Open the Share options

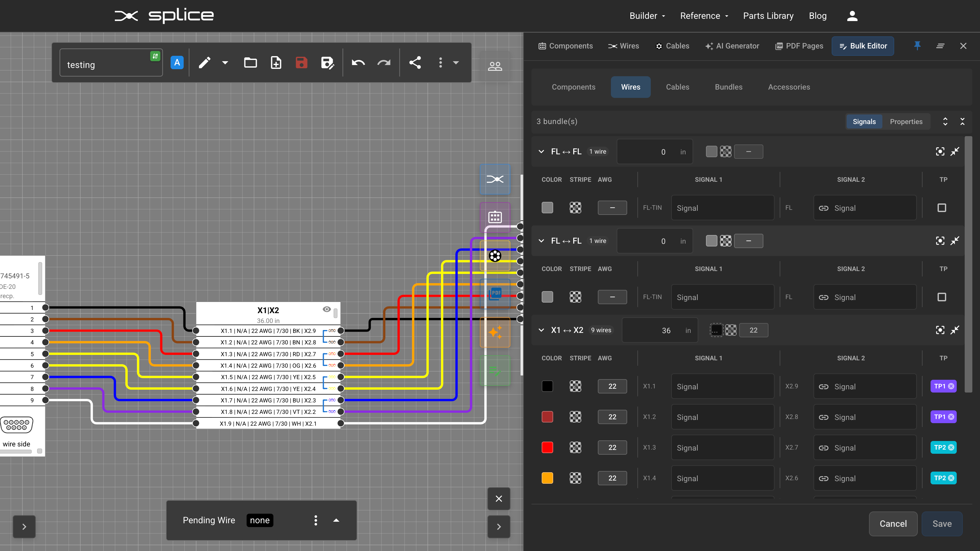coord(415,63)
